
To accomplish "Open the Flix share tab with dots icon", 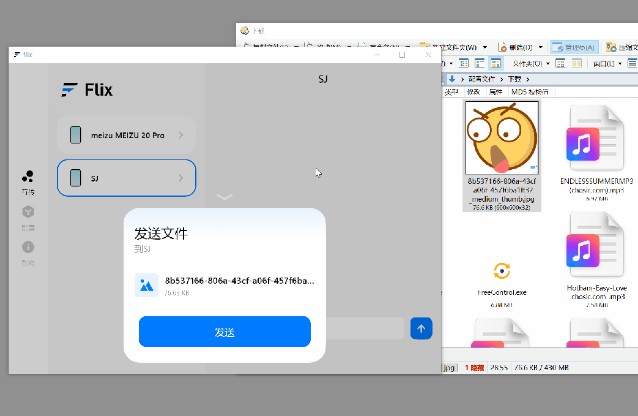I will click(28, 182).
